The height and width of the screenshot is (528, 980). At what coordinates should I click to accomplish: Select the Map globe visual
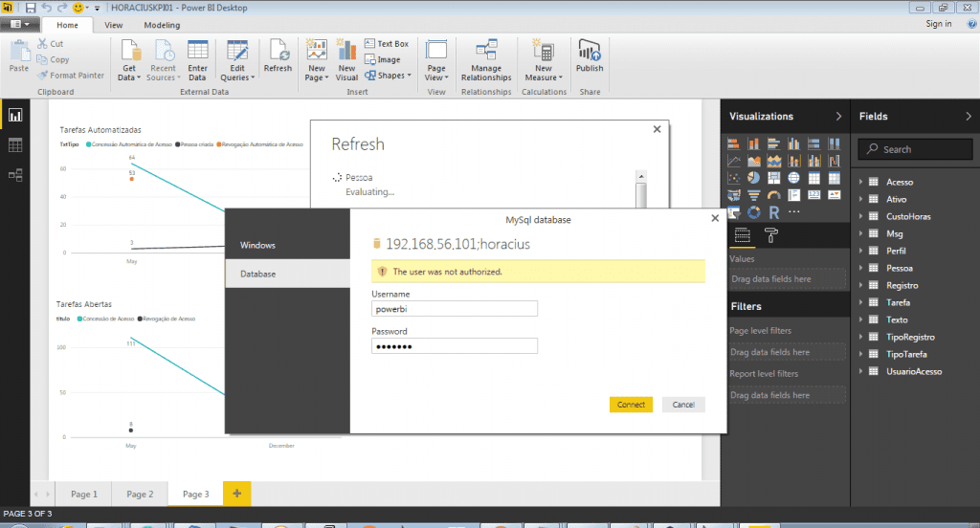(793, 178)
